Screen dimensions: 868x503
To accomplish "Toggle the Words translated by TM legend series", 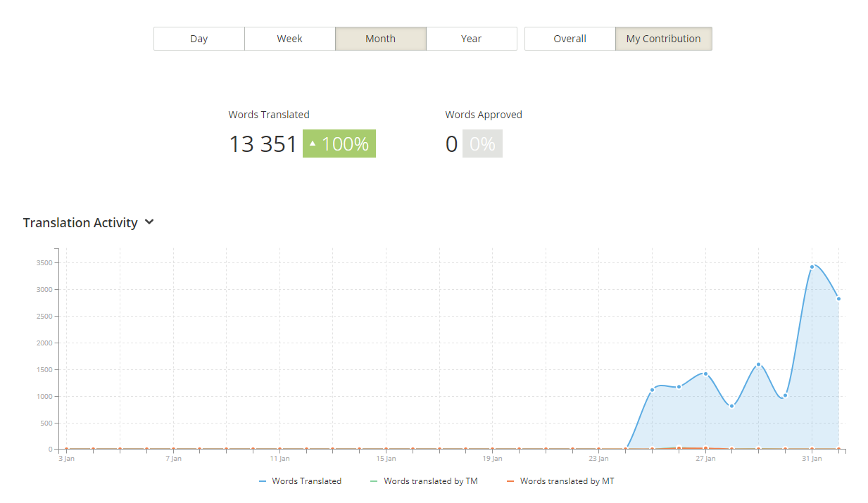I will tap(424, 481).
